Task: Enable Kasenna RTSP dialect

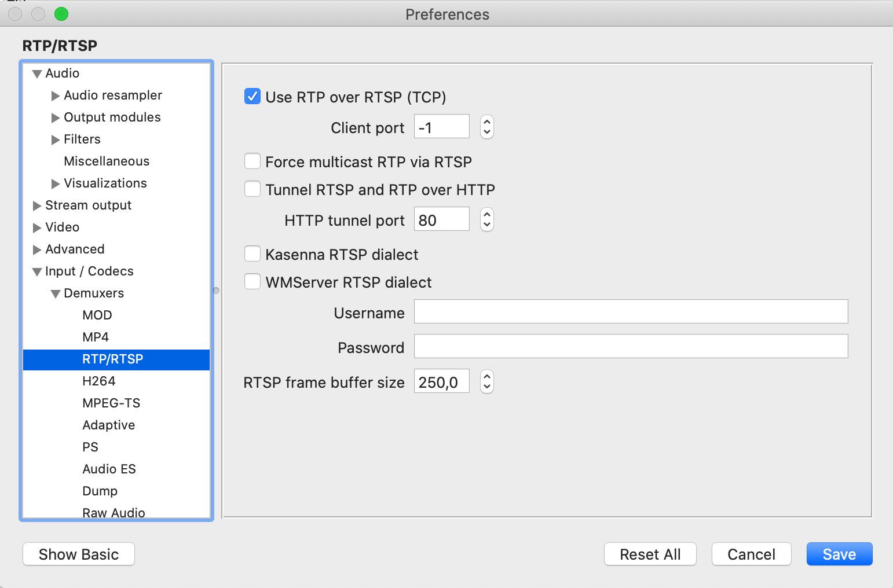Action: click(x=252, y=253)
